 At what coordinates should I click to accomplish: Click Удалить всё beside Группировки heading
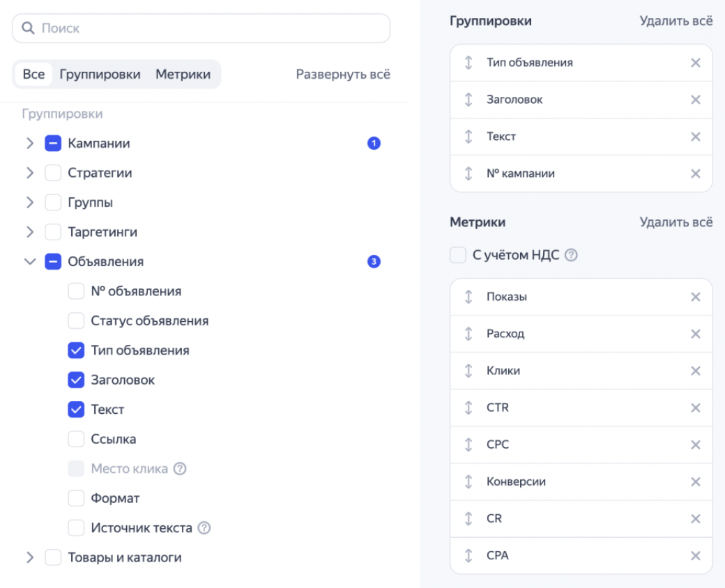676,21
